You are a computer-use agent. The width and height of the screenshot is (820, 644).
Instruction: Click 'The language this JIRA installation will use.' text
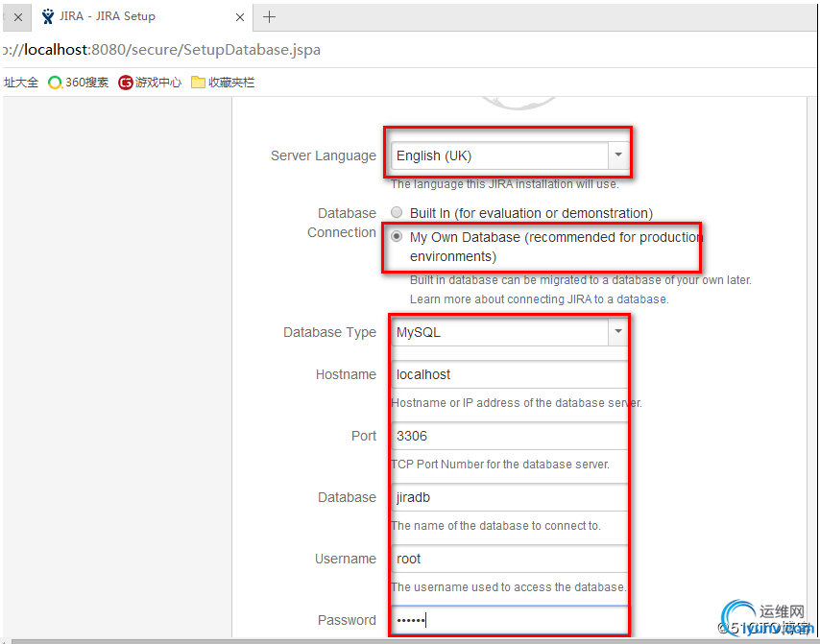tap(505, 184)
